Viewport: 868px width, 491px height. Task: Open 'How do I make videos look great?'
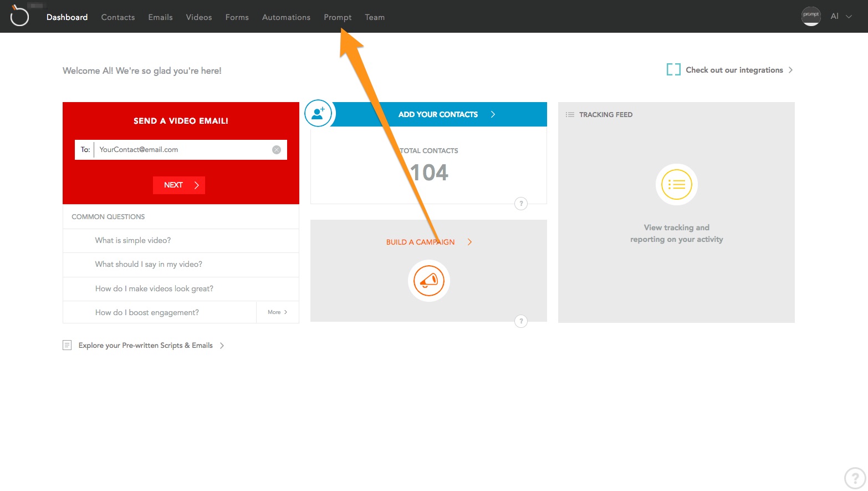click(x=154, y=288)
